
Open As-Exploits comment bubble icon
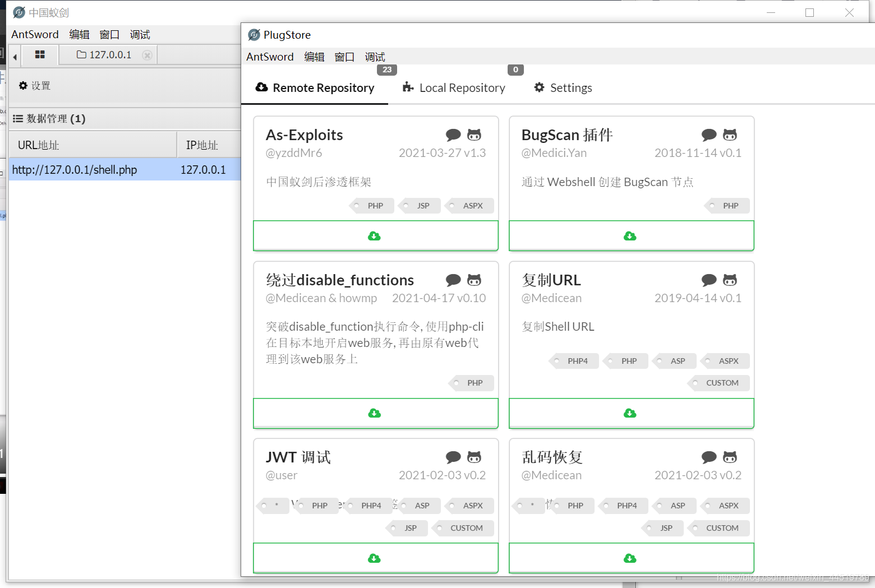453,135
